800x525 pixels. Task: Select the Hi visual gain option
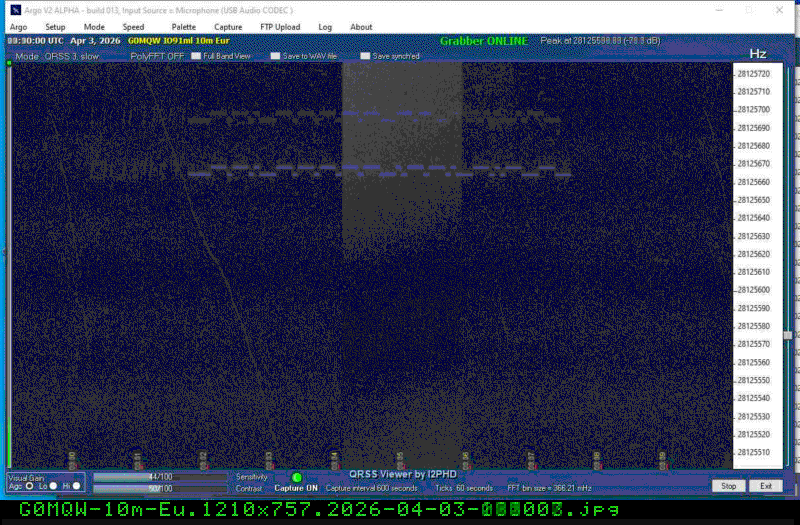(77, 486)
